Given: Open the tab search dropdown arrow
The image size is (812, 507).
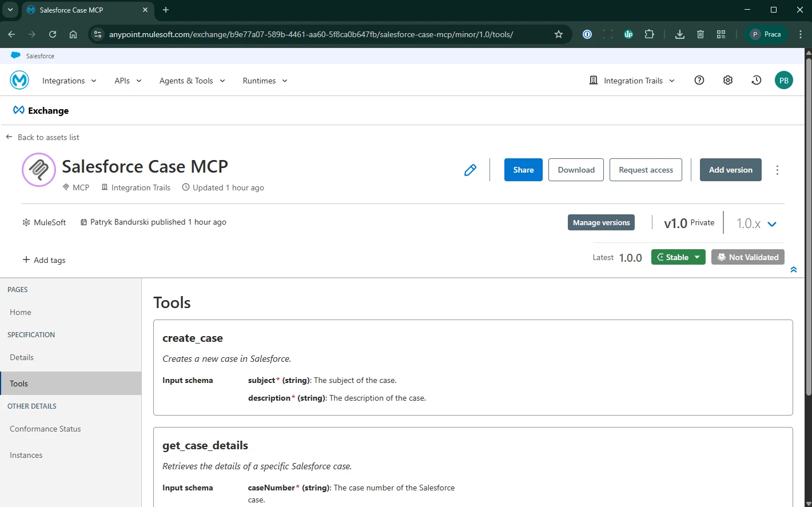Looking at the screenshot, I should (10, 10).
